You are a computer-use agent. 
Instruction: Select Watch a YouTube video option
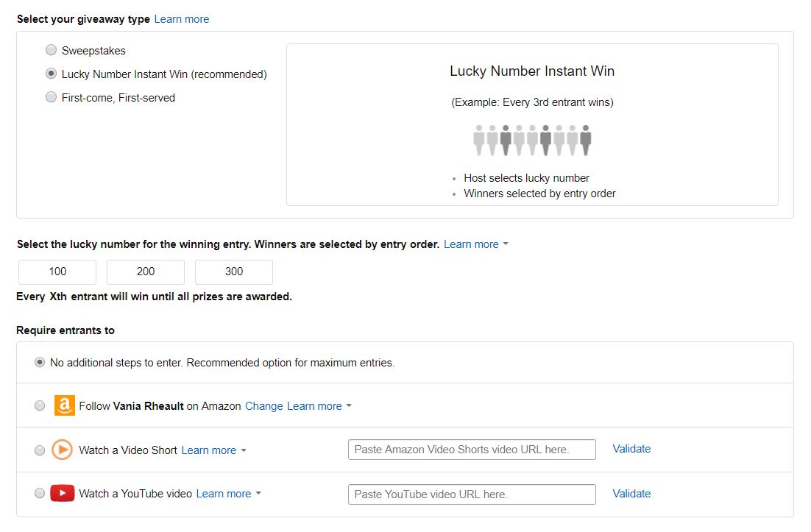(40, 494)
